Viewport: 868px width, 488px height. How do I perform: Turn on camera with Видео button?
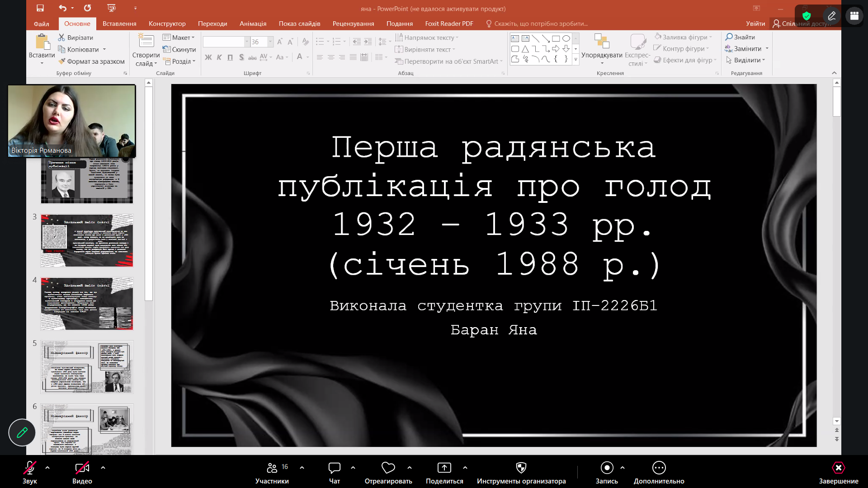[x=82, y=468]
